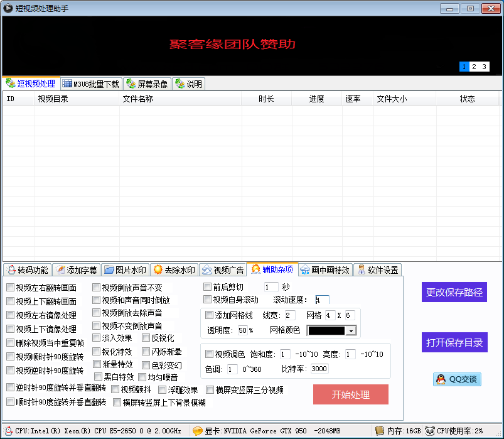This screenshot has height=439, width=504.
Task: Open the M3U8批量下载 tab
Action: pos(91,84)
